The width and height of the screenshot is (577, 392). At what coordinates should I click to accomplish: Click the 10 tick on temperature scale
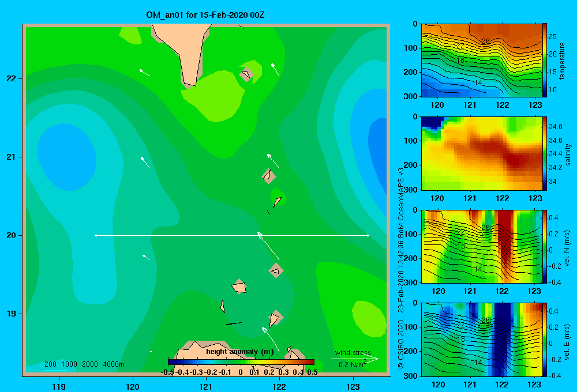553,90
